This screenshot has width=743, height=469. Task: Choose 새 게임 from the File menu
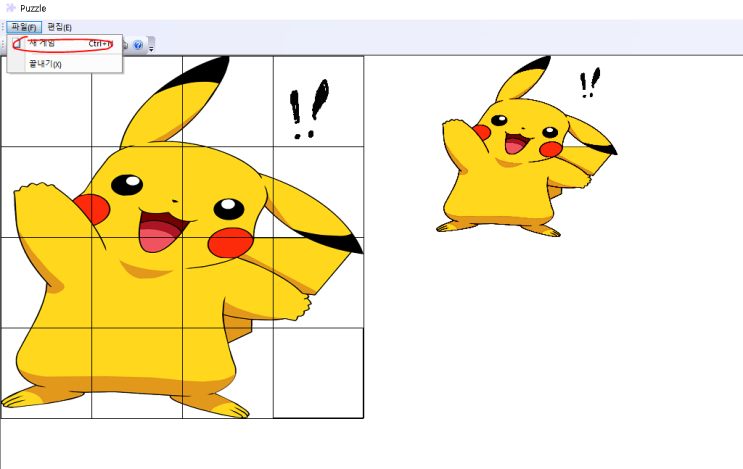(65, 44)
